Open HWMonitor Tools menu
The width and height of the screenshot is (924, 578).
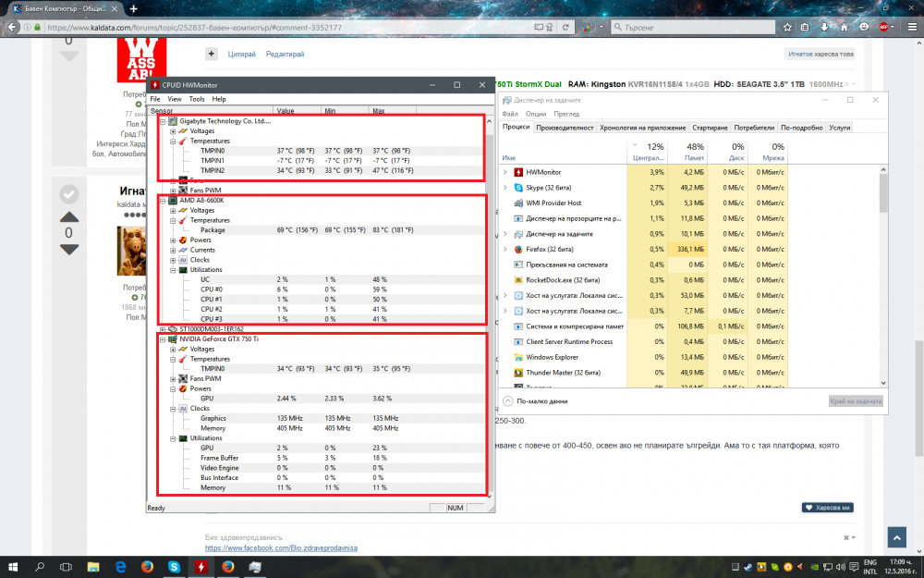(197, 99)
